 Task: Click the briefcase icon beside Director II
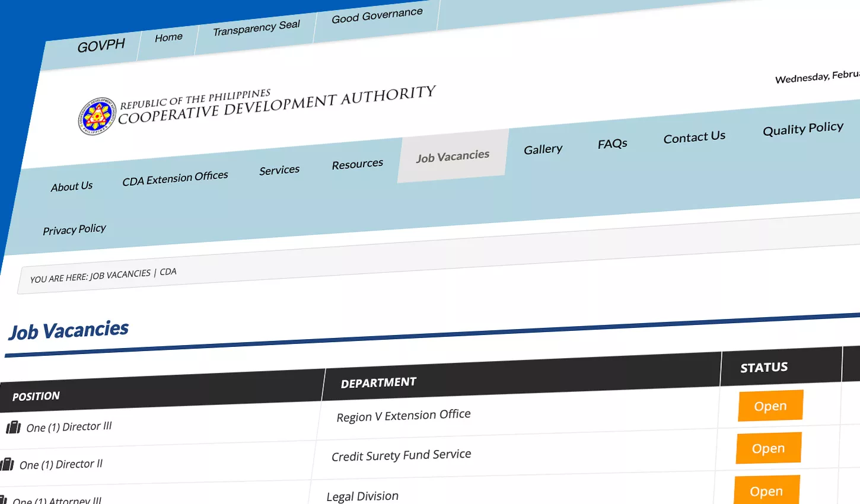click(7, 463)
